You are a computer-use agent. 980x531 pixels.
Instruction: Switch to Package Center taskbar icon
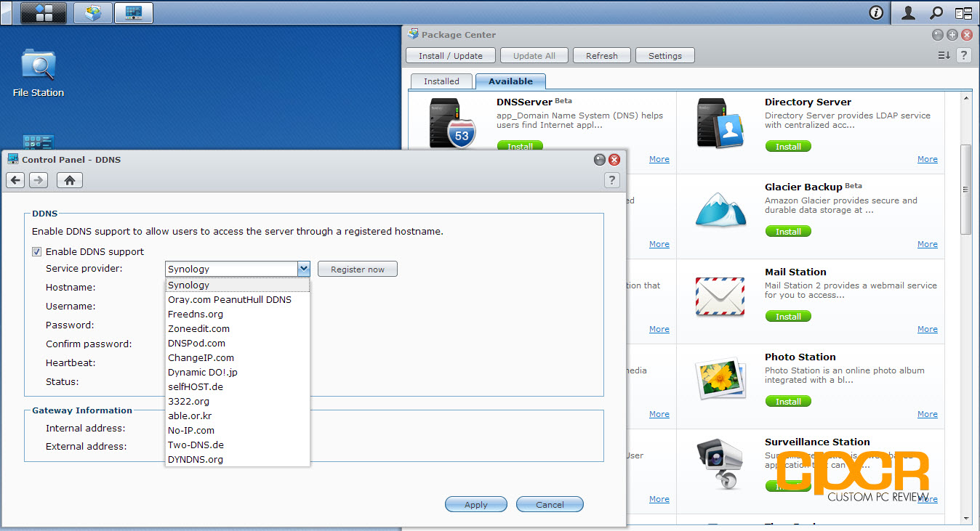pos(93,12)
